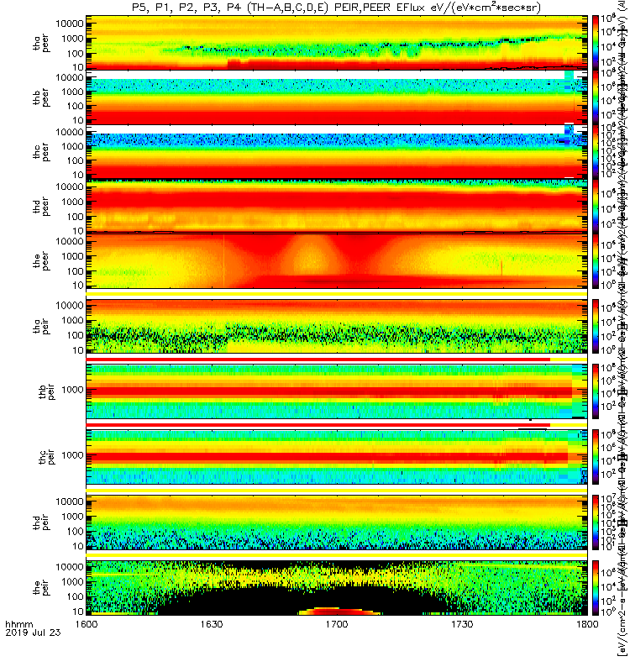Click the 1800 time axis label
Viewport: 630px width, 672px height.
coord(587,624)
